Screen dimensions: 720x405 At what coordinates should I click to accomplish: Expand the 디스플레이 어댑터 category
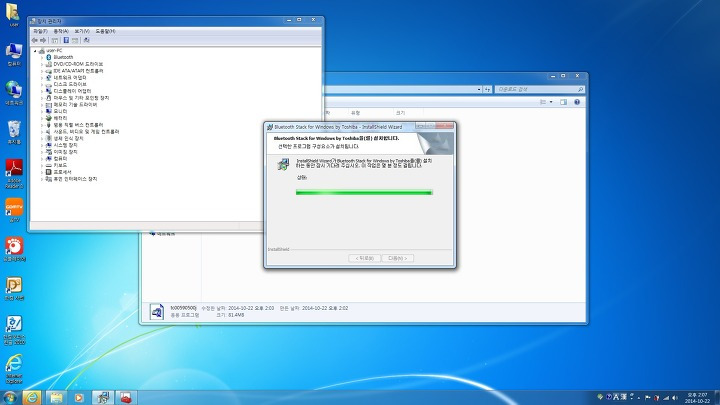(42, 91)
